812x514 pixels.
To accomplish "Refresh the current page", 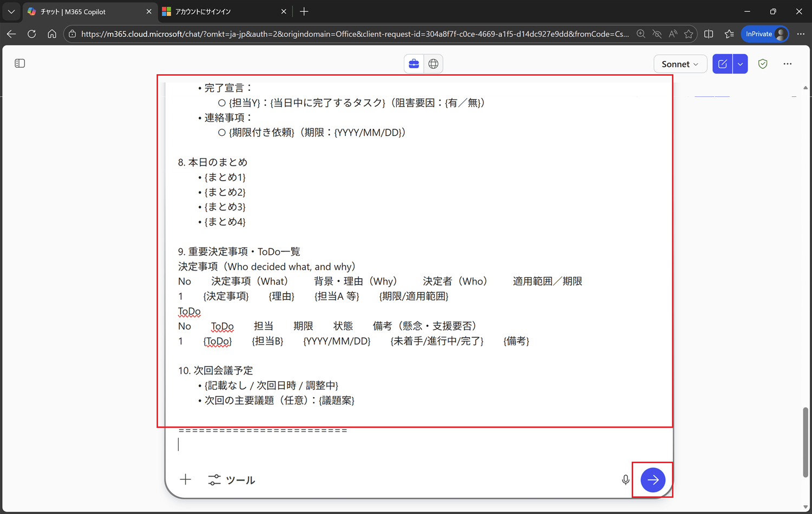I will [x=31, y=34].
